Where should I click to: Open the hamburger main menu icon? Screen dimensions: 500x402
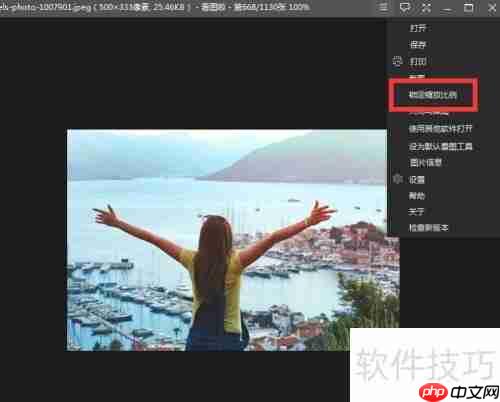[x=383, y=7]
